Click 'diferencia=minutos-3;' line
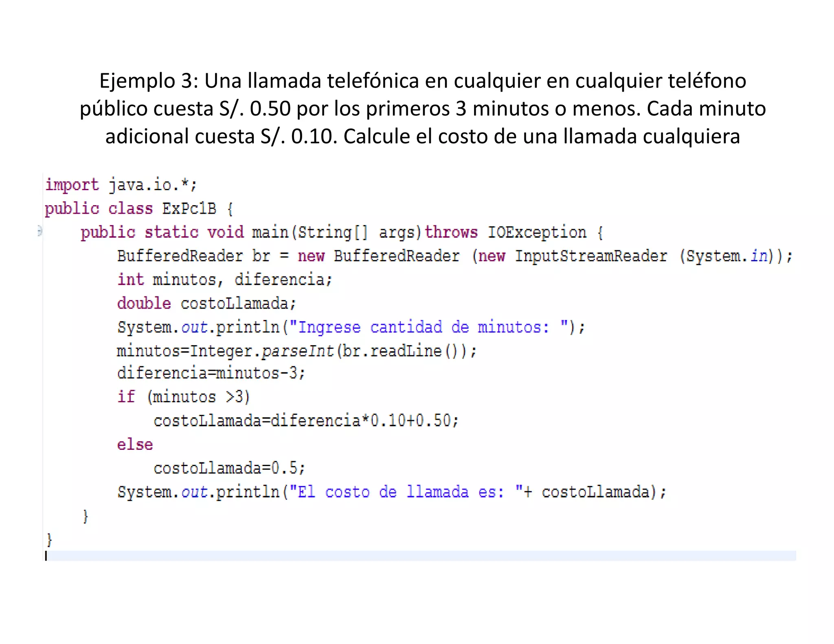Image resolution: width=834 pixels, height=644 pixels. pyautogui.click(x=211, y=373)
